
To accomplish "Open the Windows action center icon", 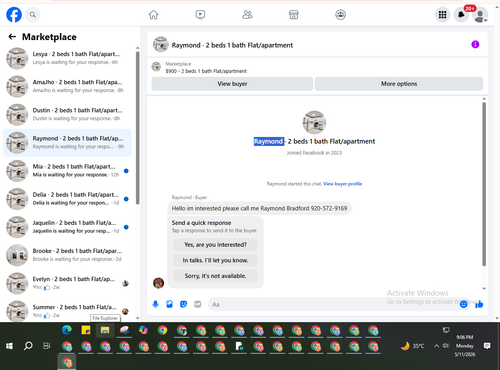I will [x=487, y=346].
